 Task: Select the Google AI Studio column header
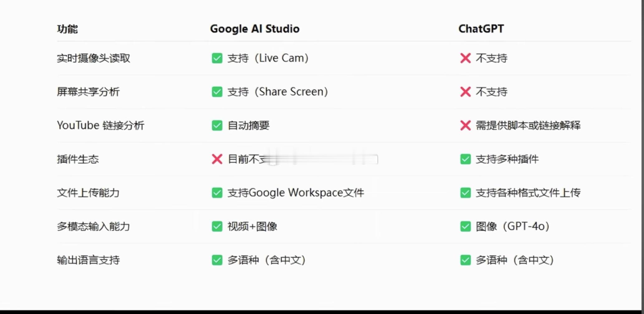point(255,29)
